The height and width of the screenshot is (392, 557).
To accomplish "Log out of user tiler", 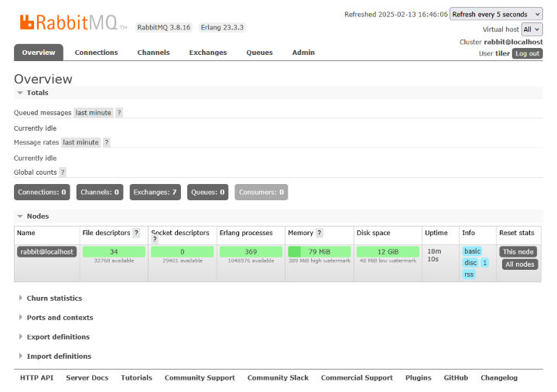I will (527, 53).
